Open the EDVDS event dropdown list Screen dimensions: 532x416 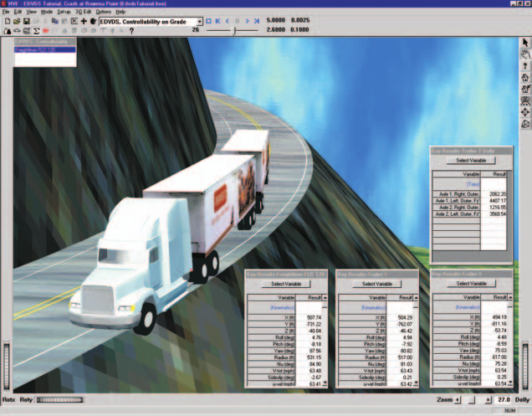point(199,22)
